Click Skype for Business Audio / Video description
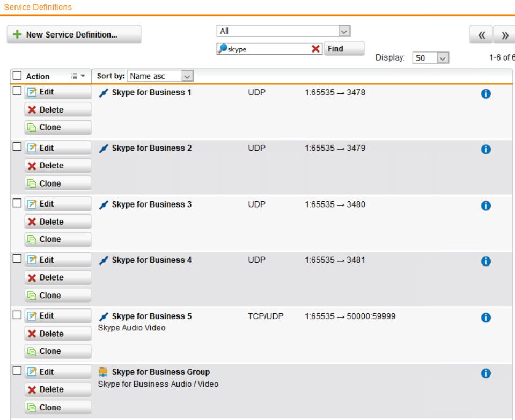This screenshot has height=420, width=515. pos(158,384)
